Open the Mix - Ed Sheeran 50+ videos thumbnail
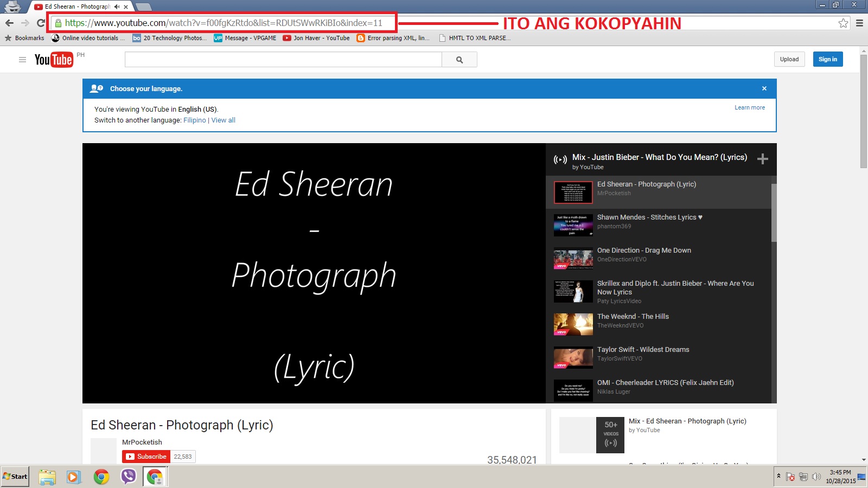Viewport: 868px width, 488px height. (592, 435)
